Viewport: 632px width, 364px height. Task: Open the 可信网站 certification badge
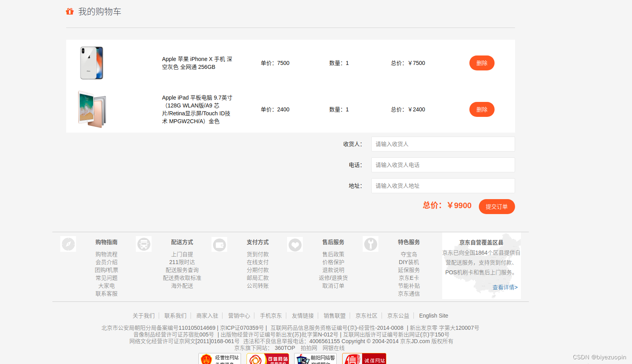[x=268, y=358]
